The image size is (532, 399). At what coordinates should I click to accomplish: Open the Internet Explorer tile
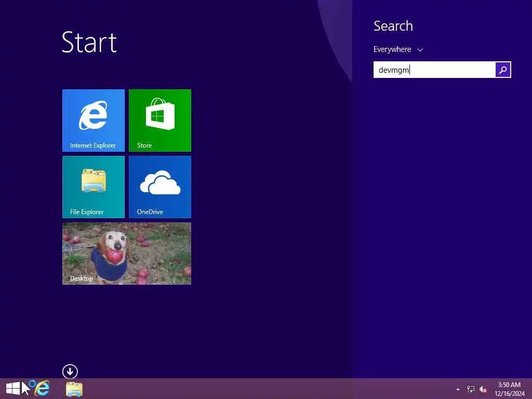point(94,121)
